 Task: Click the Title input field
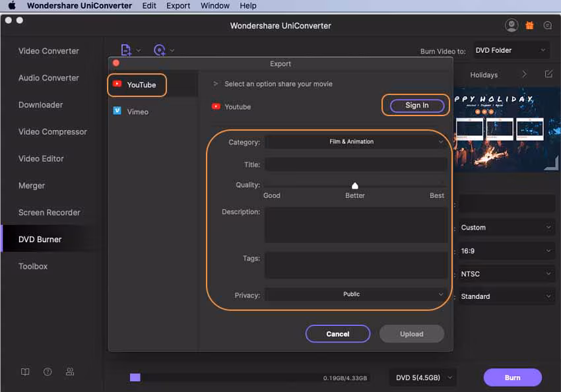point(356,164)
